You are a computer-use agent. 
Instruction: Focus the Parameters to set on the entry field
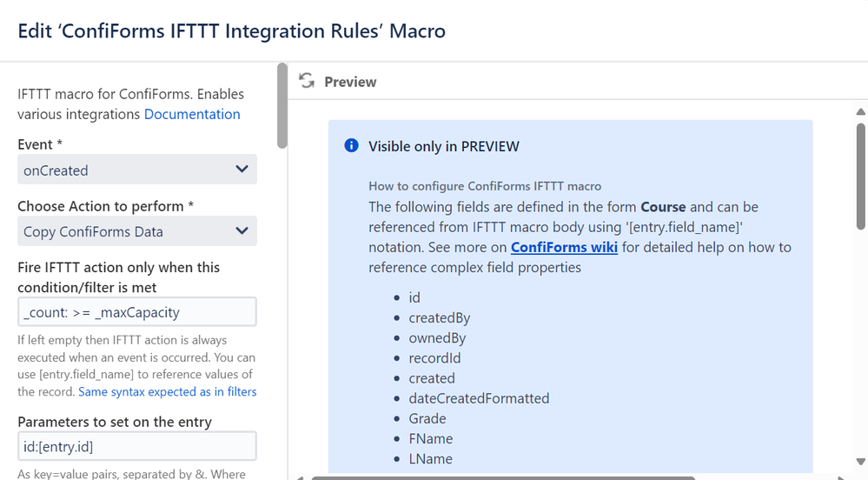pyautogui.click(x=136, y=446)
